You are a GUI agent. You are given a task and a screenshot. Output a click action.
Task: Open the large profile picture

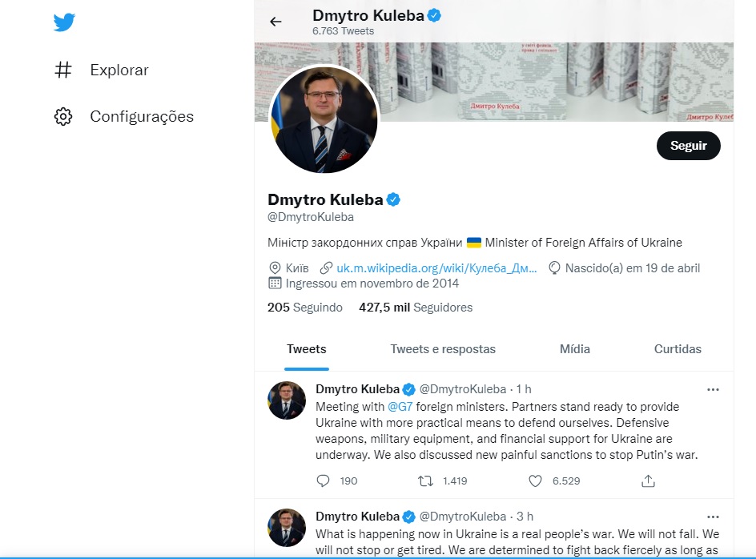(324, 119)
